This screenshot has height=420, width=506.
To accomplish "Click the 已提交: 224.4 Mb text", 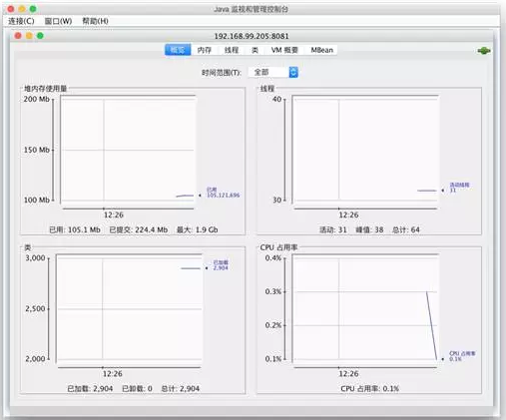I will tap(139, 229).
